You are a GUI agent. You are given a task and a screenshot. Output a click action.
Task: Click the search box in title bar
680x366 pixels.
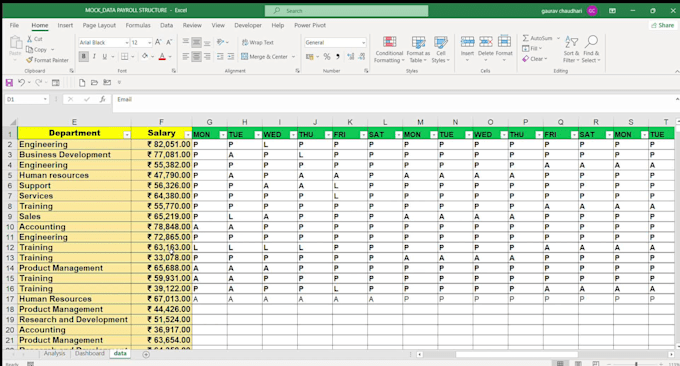[x=347, y=10]
